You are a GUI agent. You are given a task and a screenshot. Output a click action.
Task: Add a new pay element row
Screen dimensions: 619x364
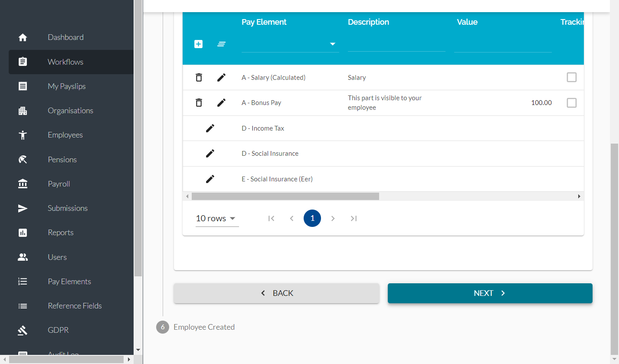point(198,44)
